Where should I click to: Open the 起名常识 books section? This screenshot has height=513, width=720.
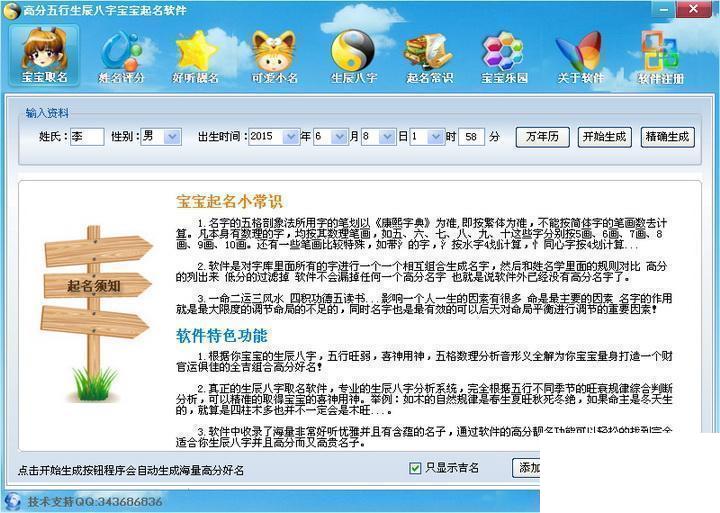429,58
